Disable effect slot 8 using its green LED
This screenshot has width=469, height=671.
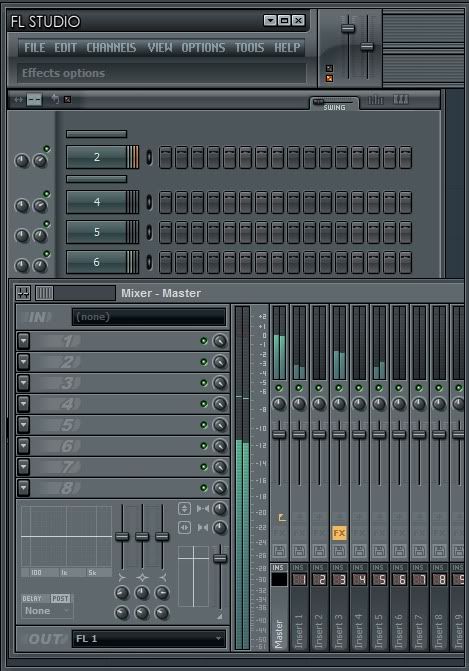pyautogui.click(x=204, y=488)
